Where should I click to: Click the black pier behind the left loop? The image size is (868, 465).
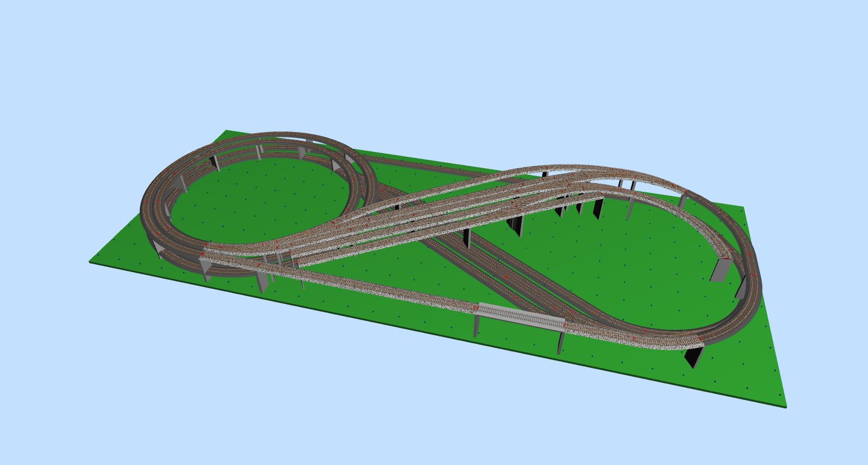(213, 162)
